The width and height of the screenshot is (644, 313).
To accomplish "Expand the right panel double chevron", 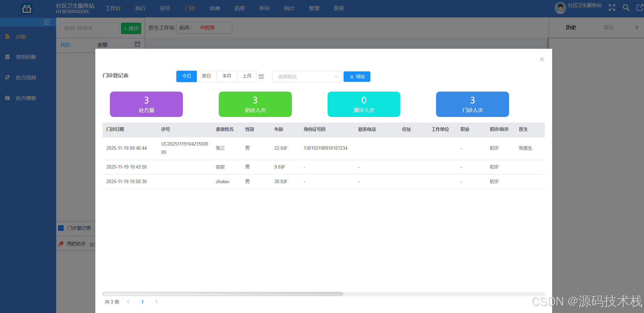I will (637, 28).
